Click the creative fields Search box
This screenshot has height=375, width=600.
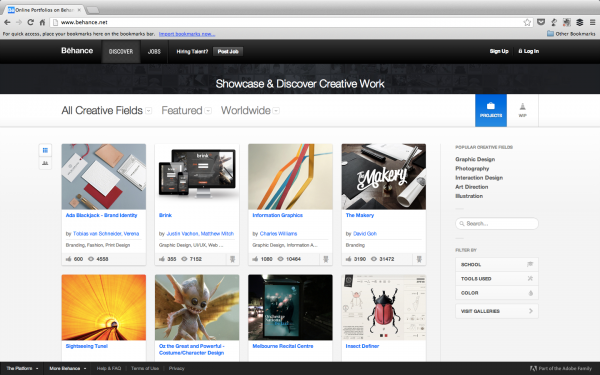497,223
